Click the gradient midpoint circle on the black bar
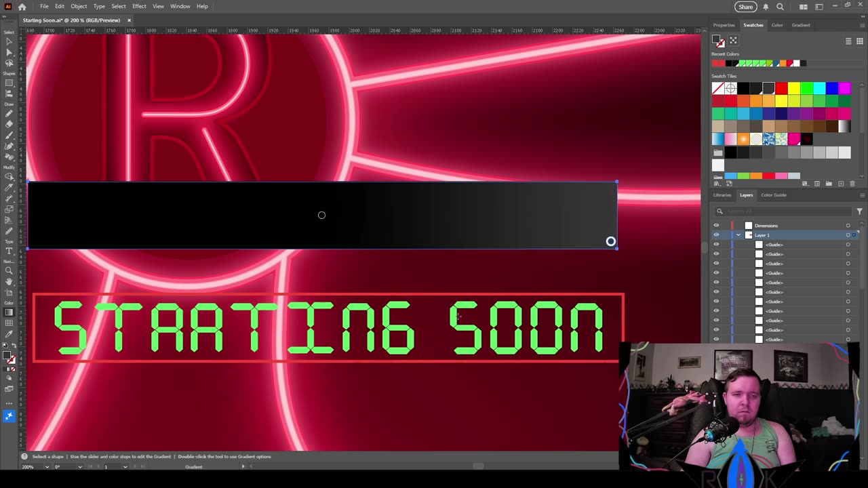 click(321, 216)
